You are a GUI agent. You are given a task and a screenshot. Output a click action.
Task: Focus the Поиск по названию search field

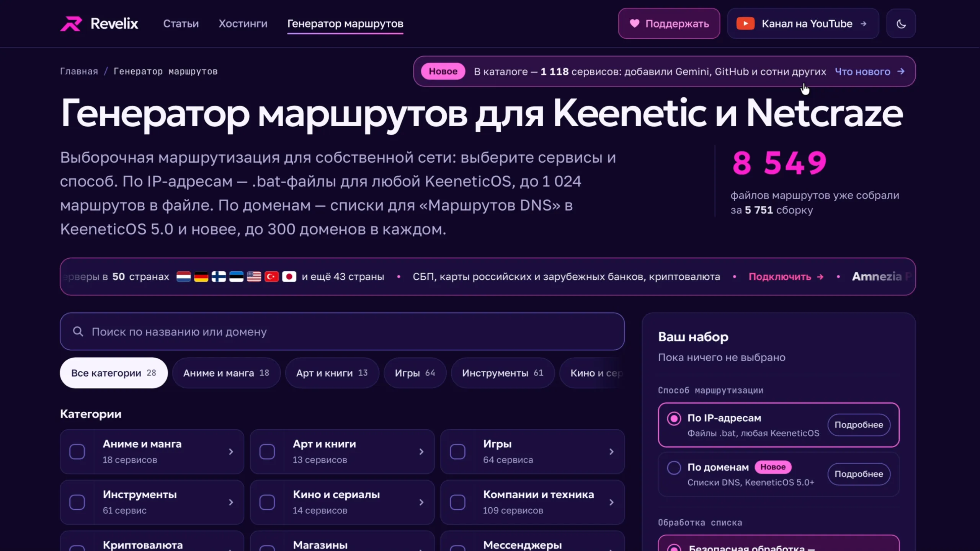[342, 331]
